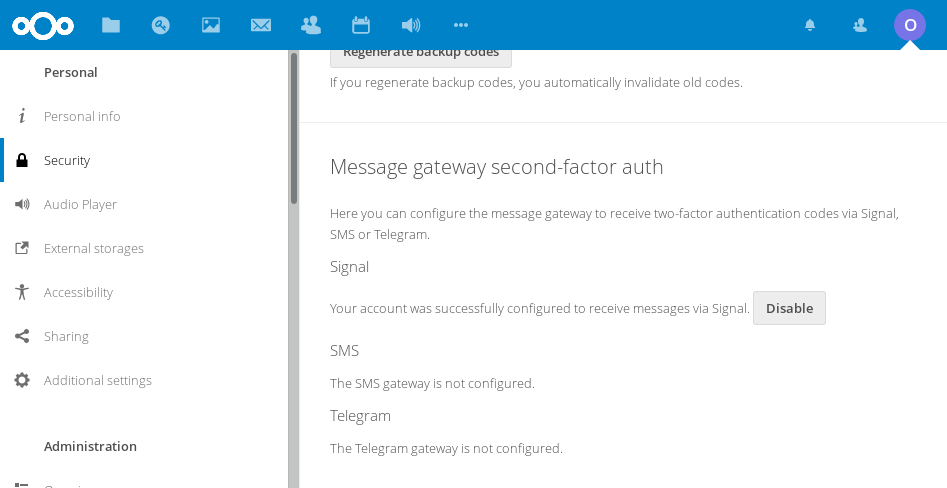
Task: Open the Files app icon
Action: (x=111, y=25)
